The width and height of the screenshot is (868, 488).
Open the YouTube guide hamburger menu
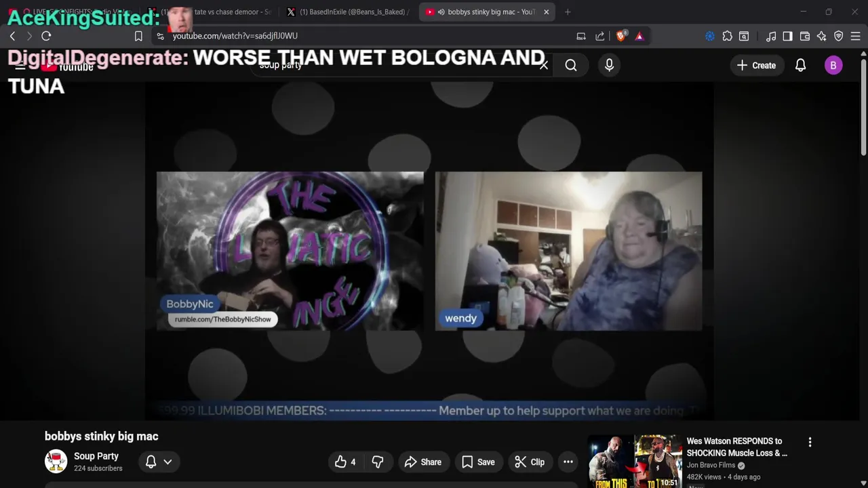click(20, 66)
